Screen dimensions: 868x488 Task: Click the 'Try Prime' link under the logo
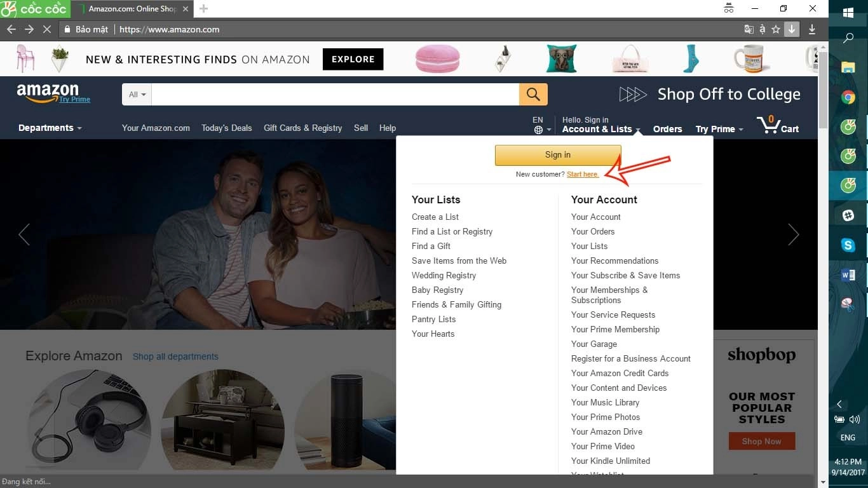coord(75,99)
